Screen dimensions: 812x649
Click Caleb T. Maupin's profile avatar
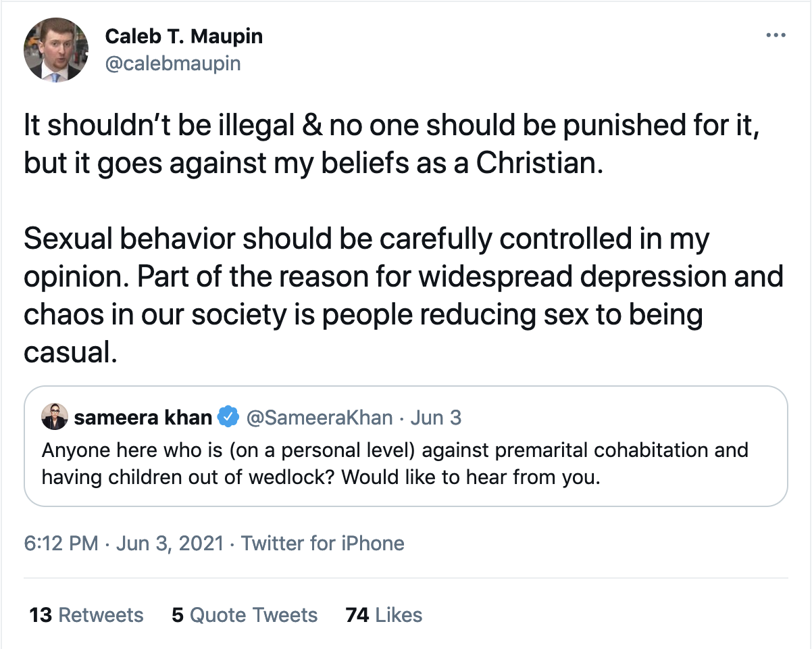(x=56, y=50)
